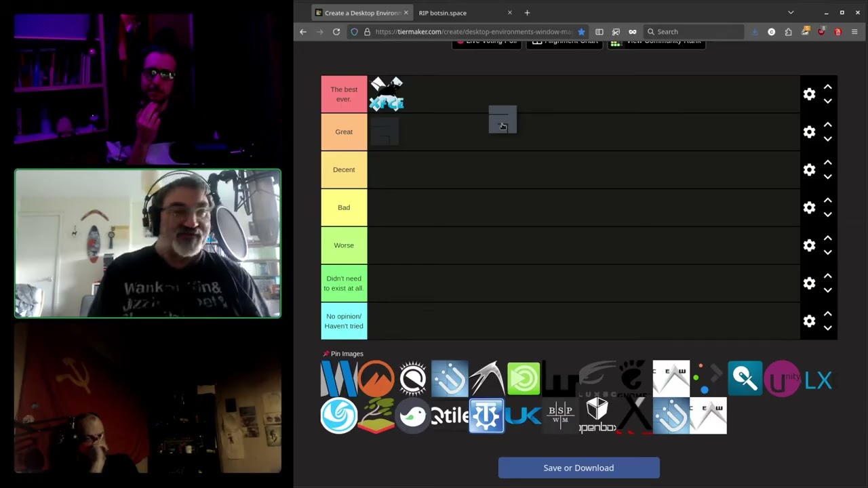This screenshot has height=488, width=868.
Task: Reload the tiermaker page
Action: [x=336, y=32]
